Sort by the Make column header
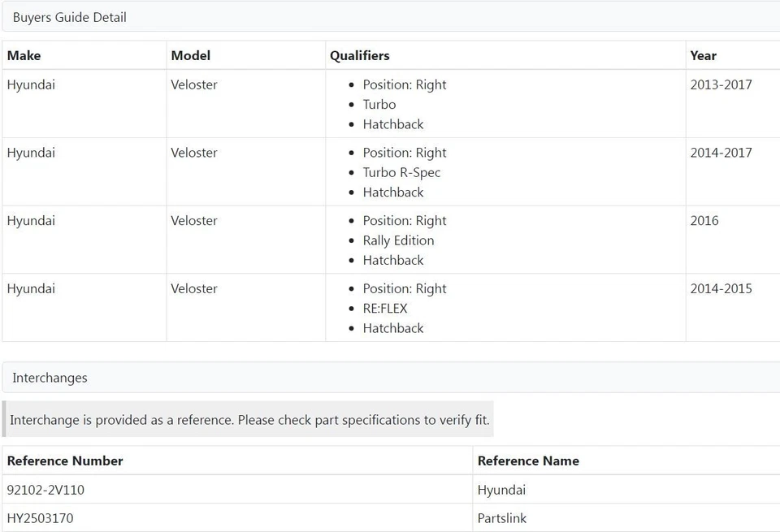780x532 pixels. coord(24,55)
